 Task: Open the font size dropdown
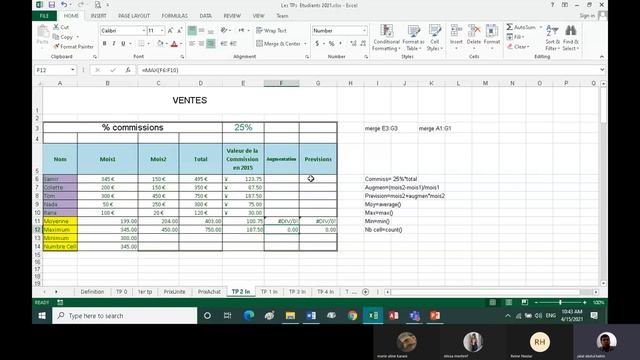(x=162, y=31)
